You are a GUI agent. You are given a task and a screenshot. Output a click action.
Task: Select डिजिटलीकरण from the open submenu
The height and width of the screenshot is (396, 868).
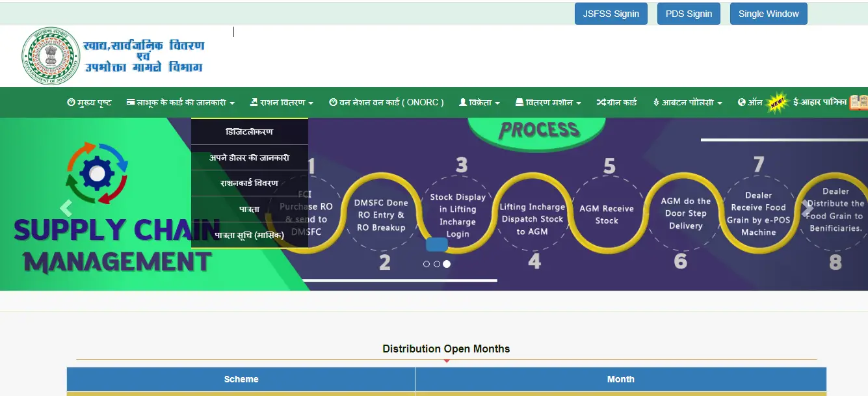click(250, 132)
